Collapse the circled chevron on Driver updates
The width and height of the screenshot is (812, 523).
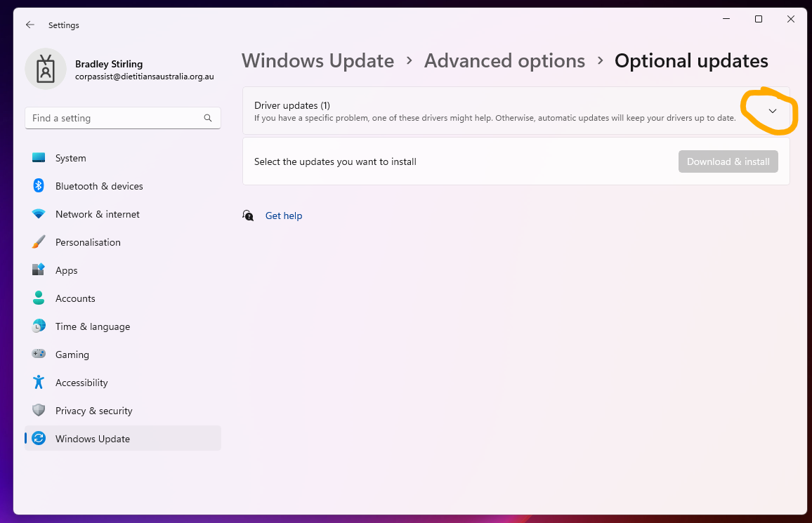coord(773,111)
